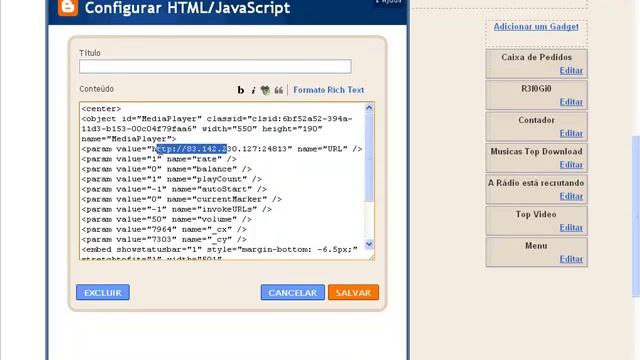This screenshot has height=360, width=640.
Task: Click the 'name="_cy"' param line
Action: click(x=164, y=240)
